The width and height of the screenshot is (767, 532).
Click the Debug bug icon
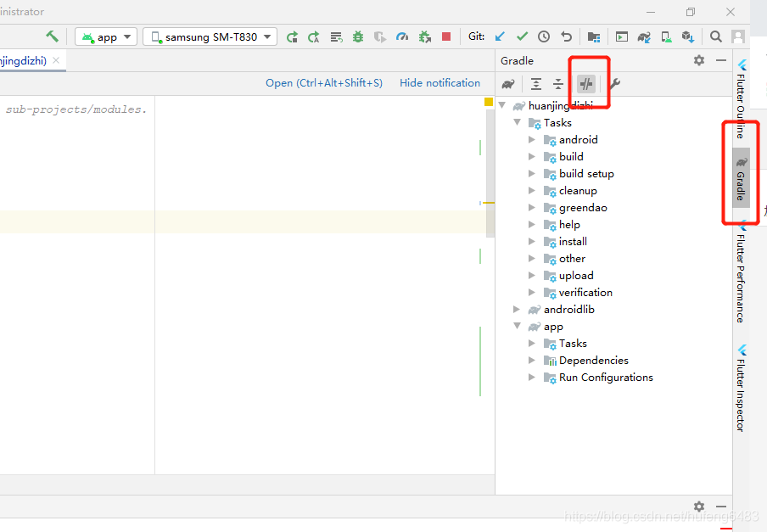point(358,36)
